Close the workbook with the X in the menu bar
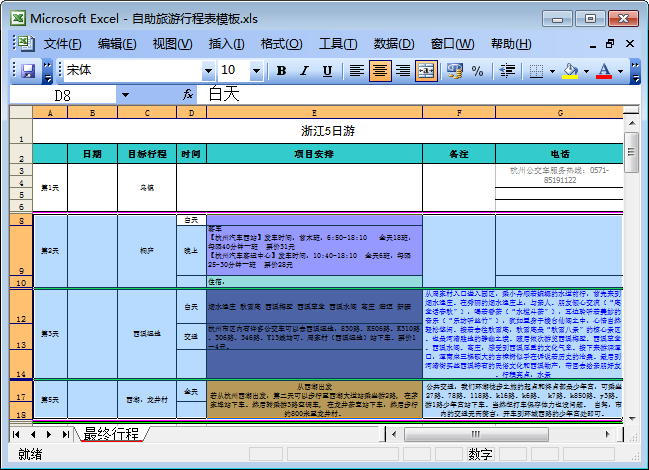The height and width of the screenshot is (470, 649). (630, 43)
